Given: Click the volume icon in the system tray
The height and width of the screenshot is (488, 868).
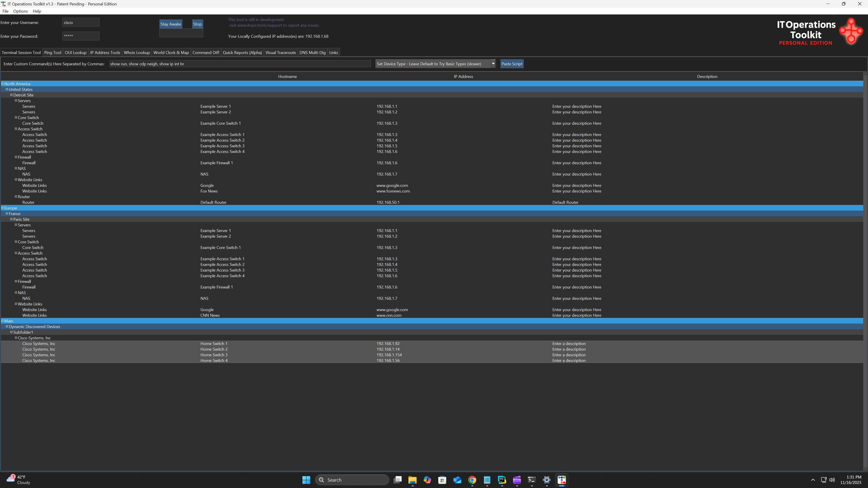Looking at the screenshot, I should [832, 480].
